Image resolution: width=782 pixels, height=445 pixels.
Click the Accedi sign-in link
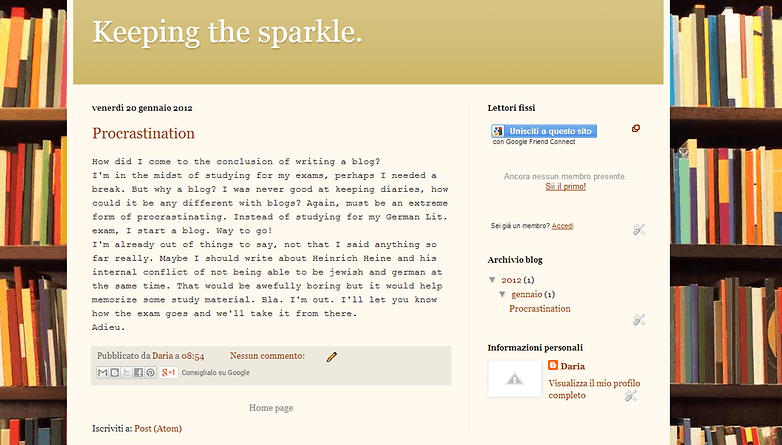[563, 226]
